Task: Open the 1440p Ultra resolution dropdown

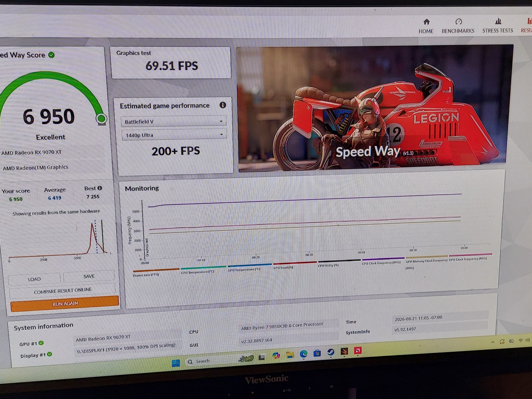Action: click(x=174, y=135)
